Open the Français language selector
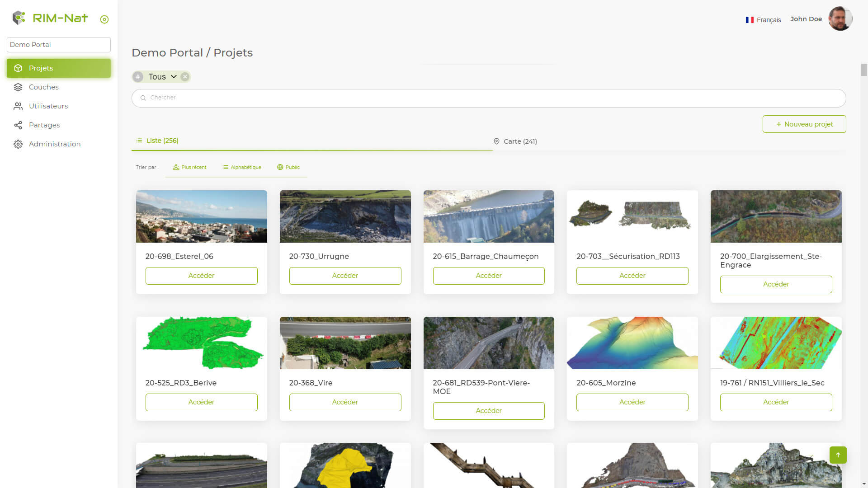The width and height of the screenshot is (868, 488). (763, 20)
